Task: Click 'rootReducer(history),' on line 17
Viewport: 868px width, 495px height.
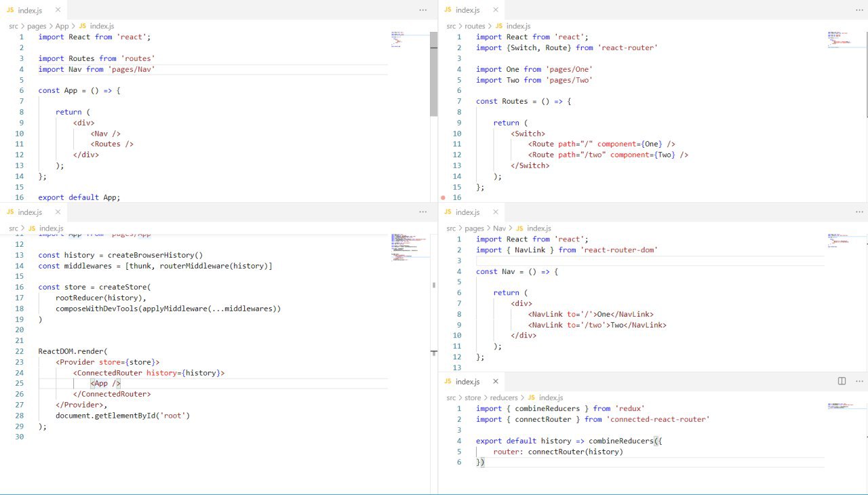Action: pos(101,298)
